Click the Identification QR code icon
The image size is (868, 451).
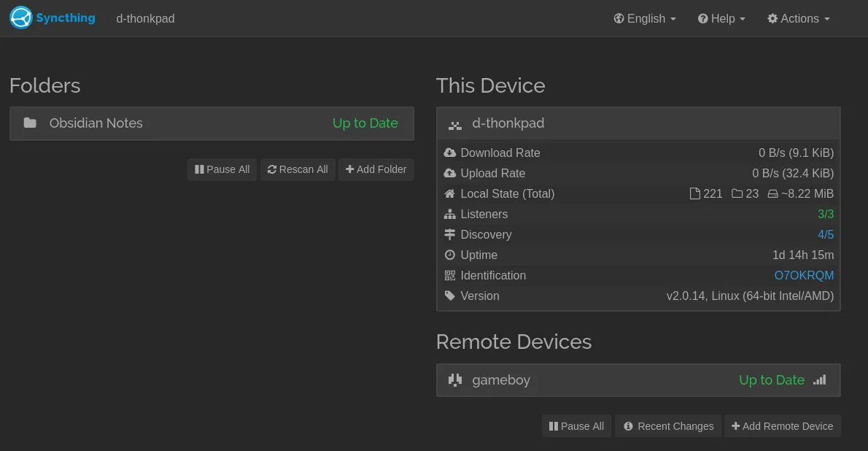pos(449,276)
